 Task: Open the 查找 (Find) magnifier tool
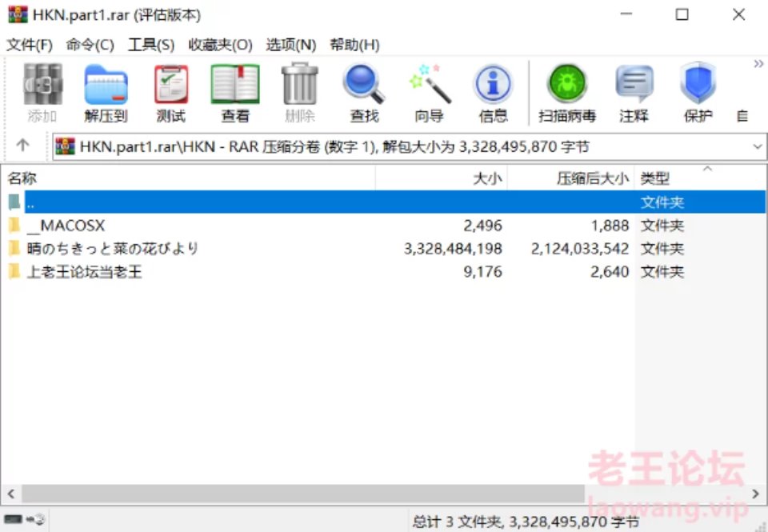click(364, 93)
